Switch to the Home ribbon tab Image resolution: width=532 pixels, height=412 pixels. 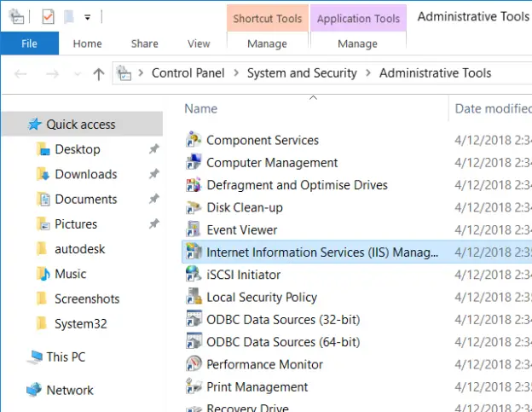pos(87,44)
